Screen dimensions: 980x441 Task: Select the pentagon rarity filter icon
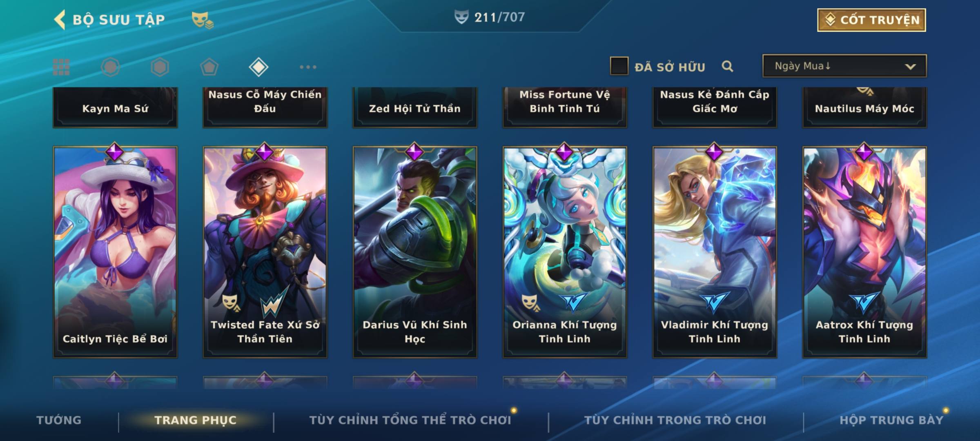pos(209,67)
